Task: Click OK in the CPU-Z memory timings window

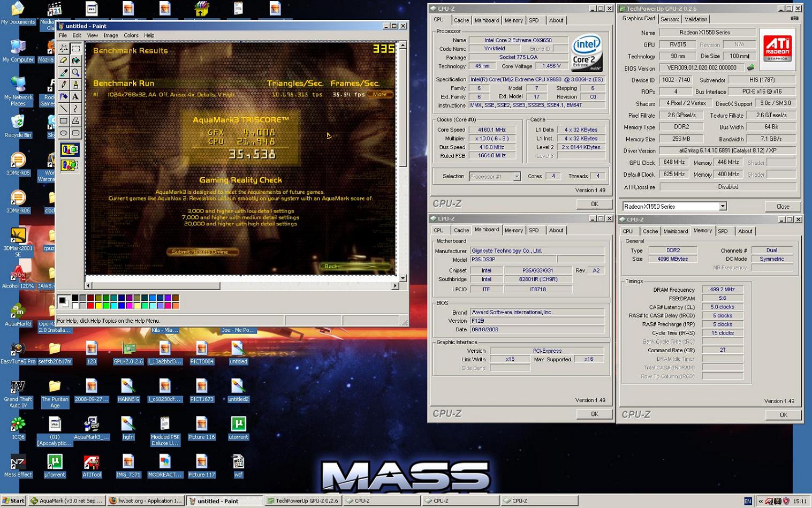Action: (783, 415)
